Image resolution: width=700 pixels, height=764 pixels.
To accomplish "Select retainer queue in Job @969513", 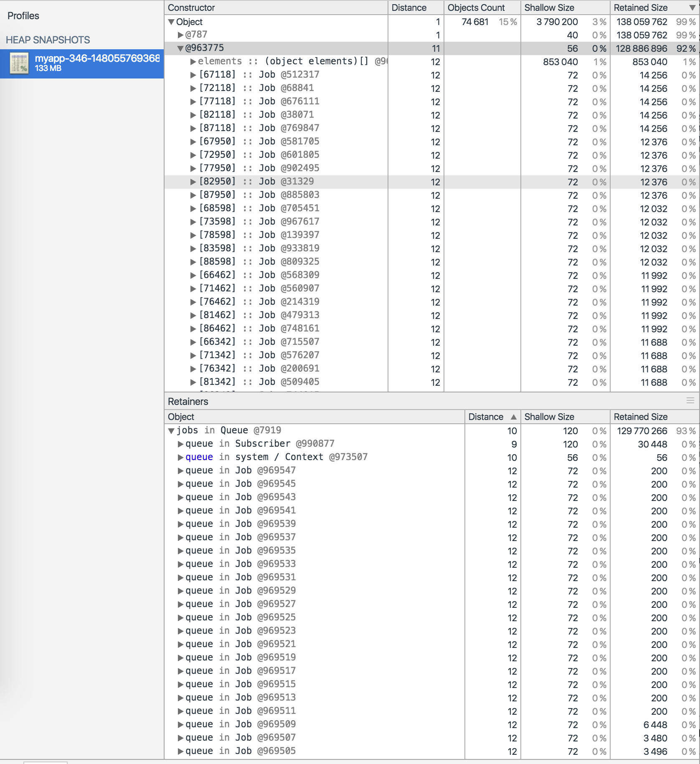I will pyautogui.click(x=432, y=698).
